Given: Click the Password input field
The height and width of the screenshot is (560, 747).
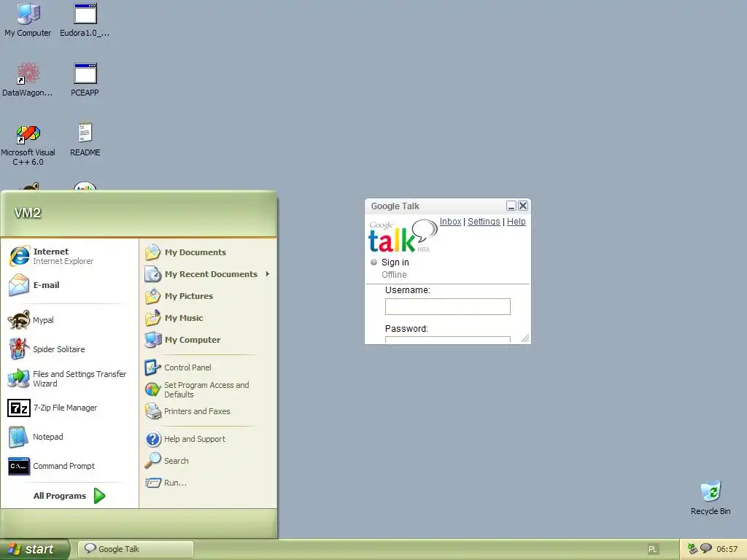Looking at the screenshot, I should 447,340.
